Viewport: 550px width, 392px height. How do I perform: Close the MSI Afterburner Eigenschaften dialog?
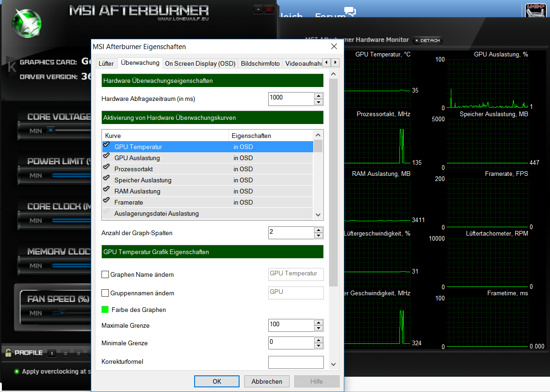[334, 46]
